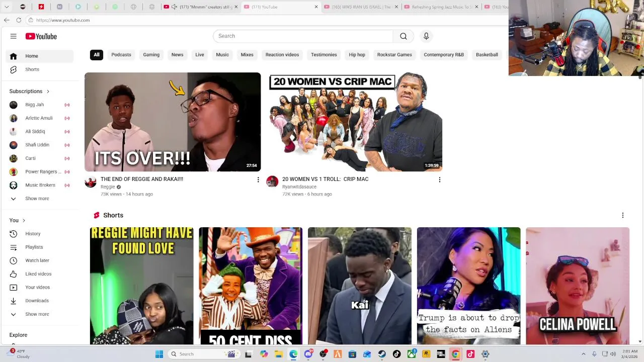Screen dimensions: 644x362
Task: Open Carti subscription channel
Action: pos(40,158)
